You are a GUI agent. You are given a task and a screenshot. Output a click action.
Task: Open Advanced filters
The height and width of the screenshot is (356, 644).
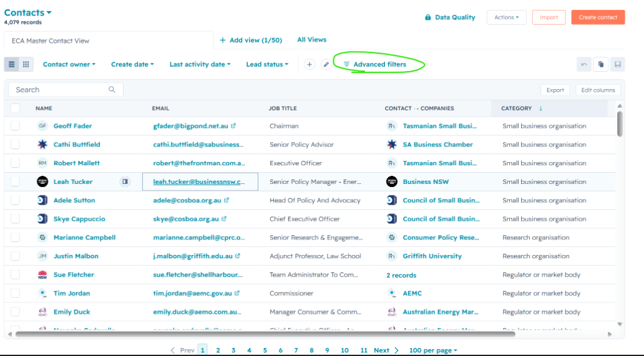click(x=375, y=64)
